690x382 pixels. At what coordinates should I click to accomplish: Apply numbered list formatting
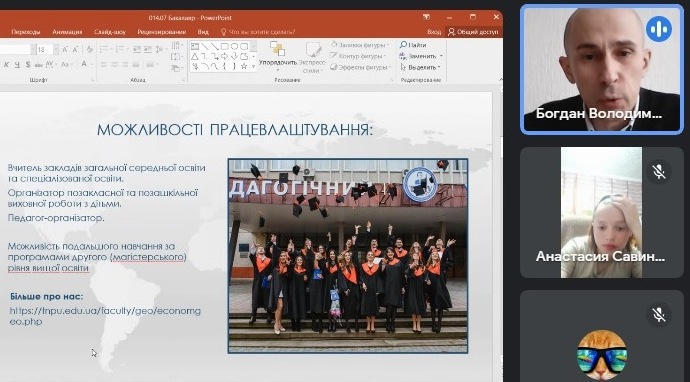[x=121, y=49]
